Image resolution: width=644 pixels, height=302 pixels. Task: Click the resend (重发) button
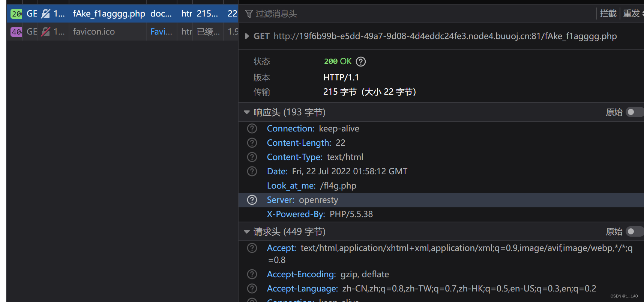click(632, 14)
